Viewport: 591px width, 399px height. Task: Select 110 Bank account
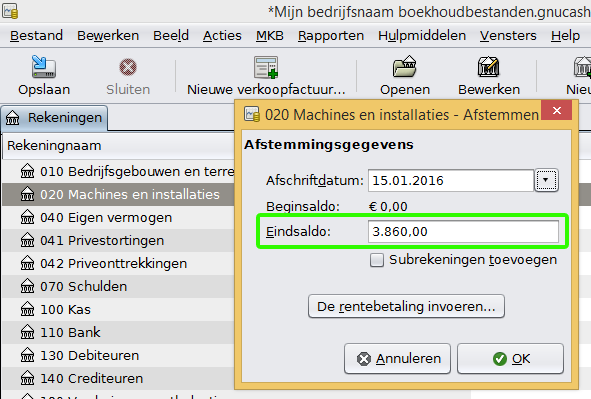tap(118, 332)
